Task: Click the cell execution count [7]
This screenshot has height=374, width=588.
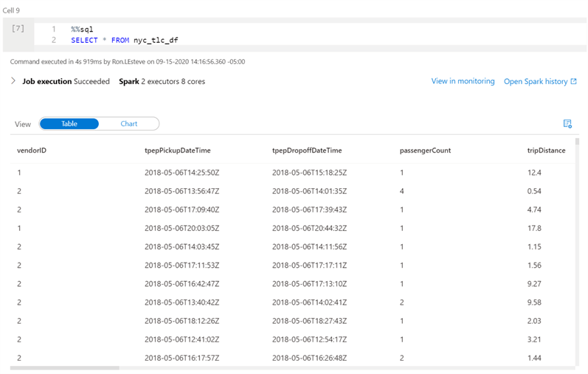Action: [x=18, y=29]
